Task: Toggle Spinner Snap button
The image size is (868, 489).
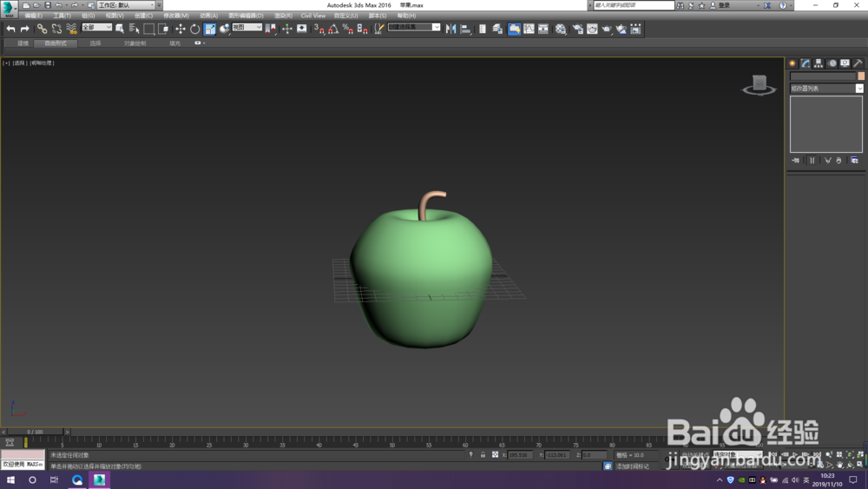Action: pos(363,29)
